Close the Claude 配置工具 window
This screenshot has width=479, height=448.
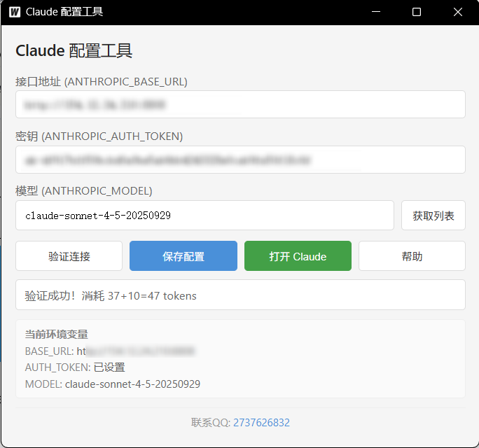click(458, 12)
